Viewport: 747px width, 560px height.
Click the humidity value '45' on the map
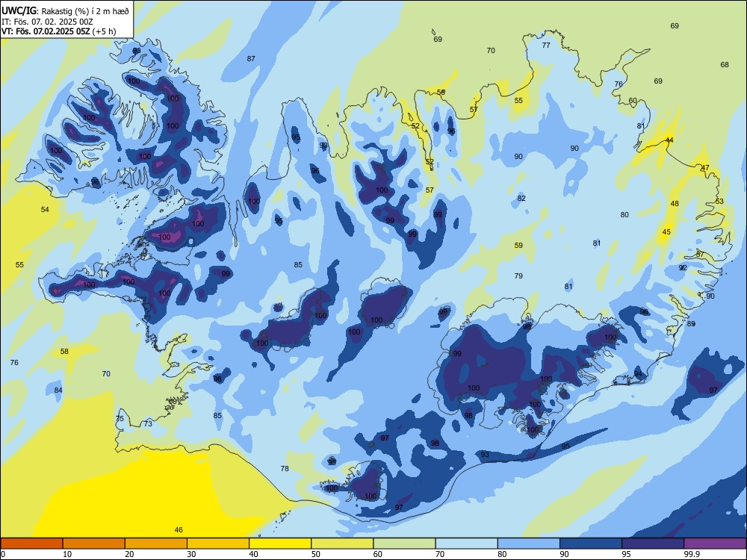(666, 232)
